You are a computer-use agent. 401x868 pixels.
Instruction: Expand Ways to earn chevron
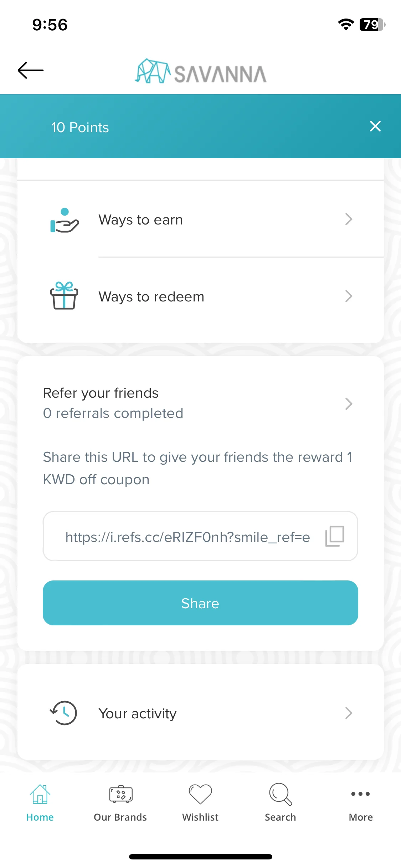tap(349, 219)
